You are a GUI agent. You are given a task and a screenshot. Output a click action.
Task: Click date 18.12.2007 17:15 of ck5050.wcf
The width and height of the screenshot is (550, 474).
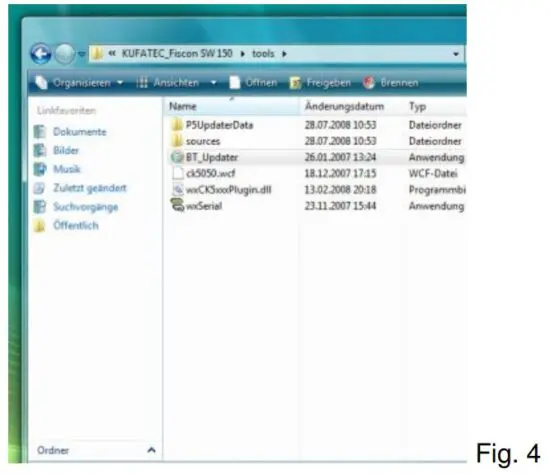tap(340, 173)
